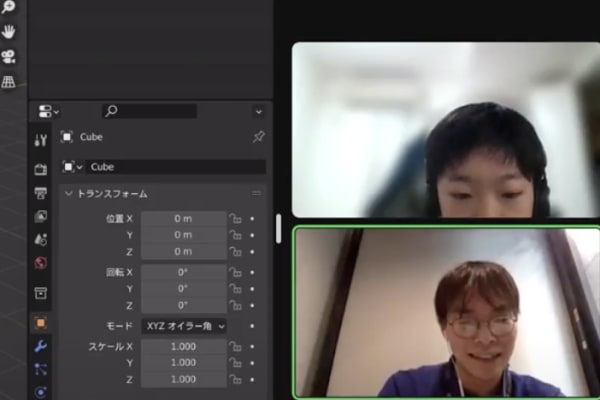The image size is (600, 400).
Task: Animate the 位置 X property dot
Action: (x=252, y=219)
